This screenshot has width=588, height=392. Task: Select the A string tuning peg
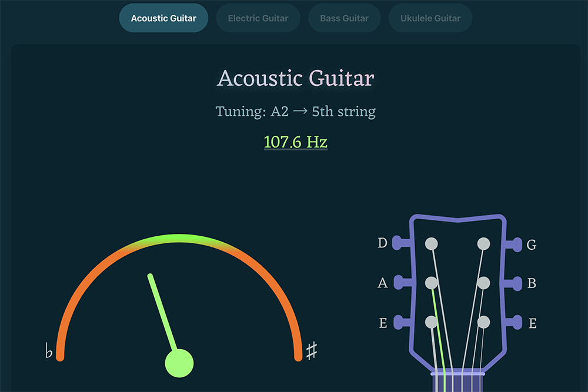(401, 283)
